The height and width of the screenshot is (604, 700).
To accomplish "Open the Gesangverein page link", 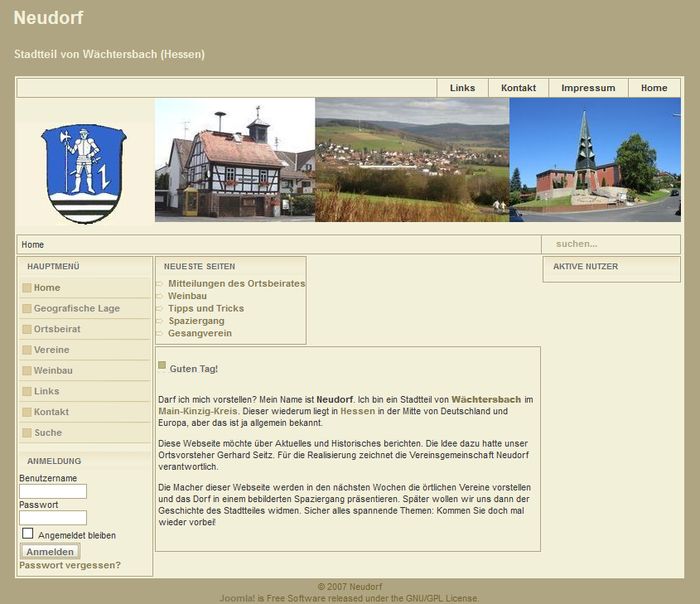I will pos(200,333).
